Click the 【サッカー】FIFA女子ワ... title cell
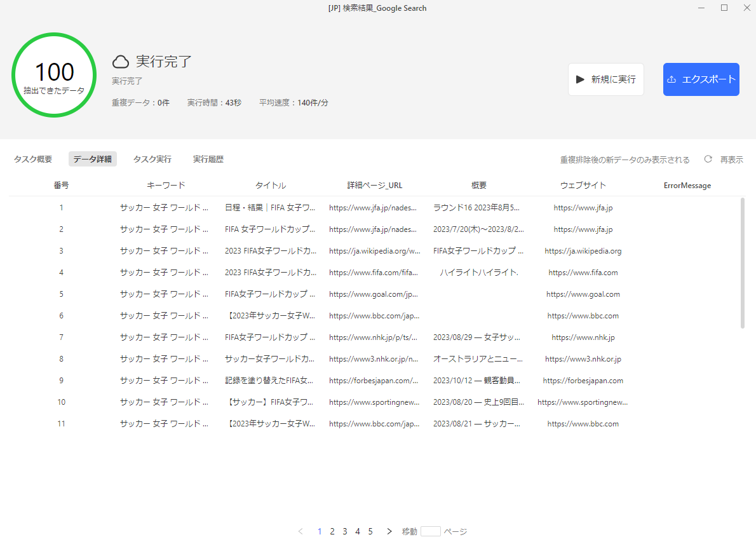The height and width of the screenshot is (537, 756). point(269,402)
